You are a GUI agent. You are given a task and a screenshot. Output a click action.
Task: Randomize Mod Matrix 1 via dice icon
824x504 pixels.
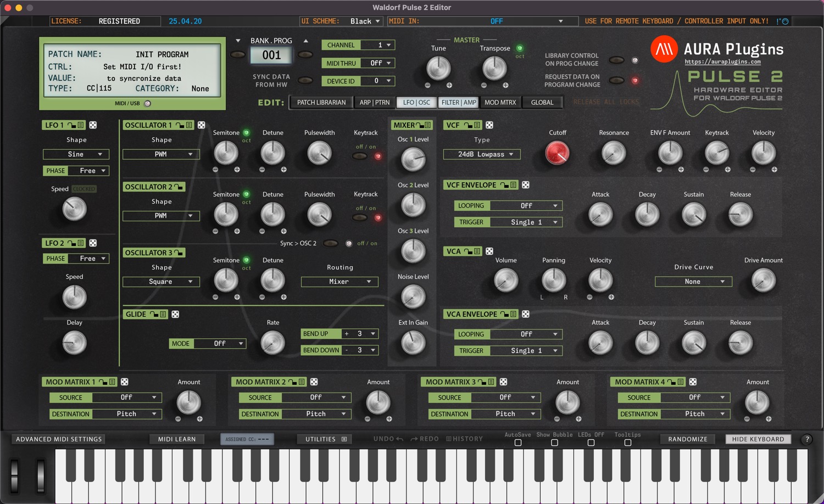(x=124, y=382)
